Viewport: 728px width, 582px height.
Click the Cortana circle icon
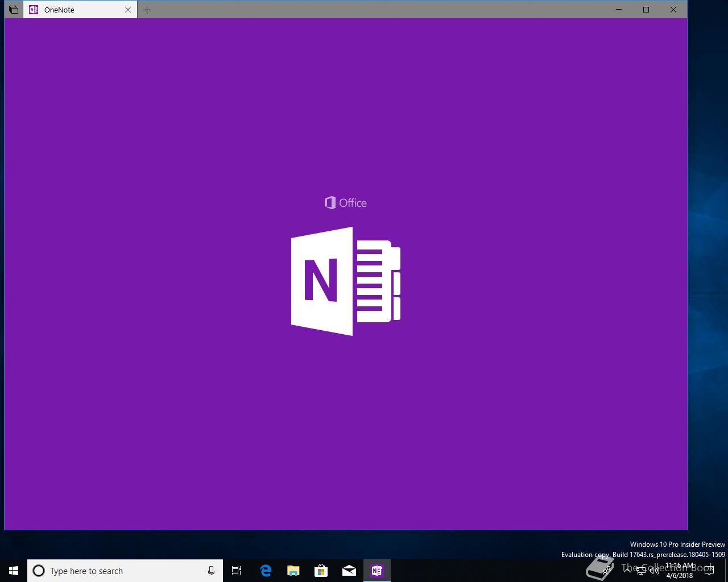pos(39,571)
